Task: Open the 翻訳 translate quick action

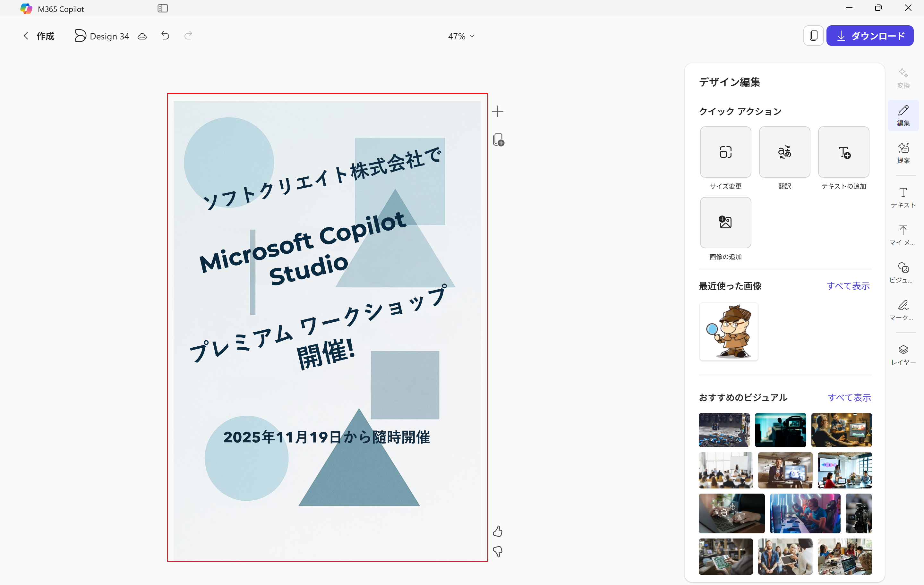Action: click(784, 152)
